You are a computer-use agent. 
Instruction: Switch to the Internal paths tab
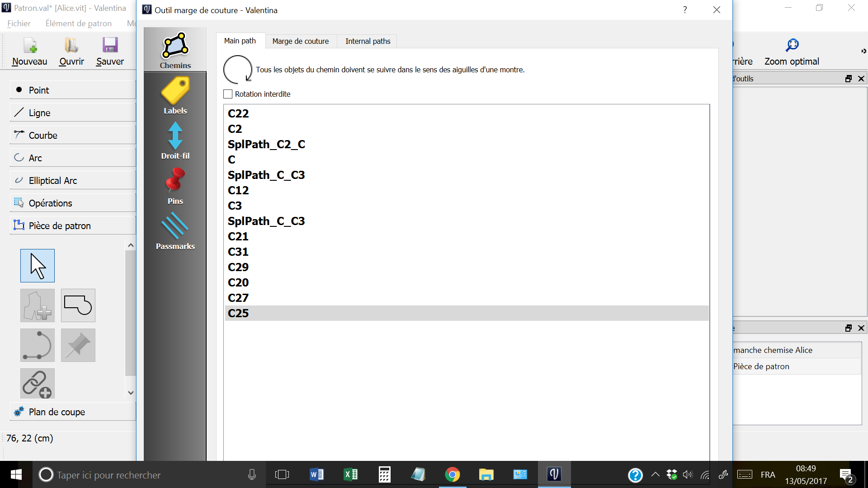click(x=368, y=41)
